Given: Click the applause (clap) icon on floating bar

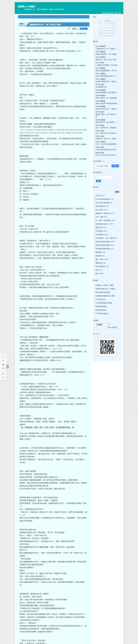Looking at the screenshot, I should 3,365.
